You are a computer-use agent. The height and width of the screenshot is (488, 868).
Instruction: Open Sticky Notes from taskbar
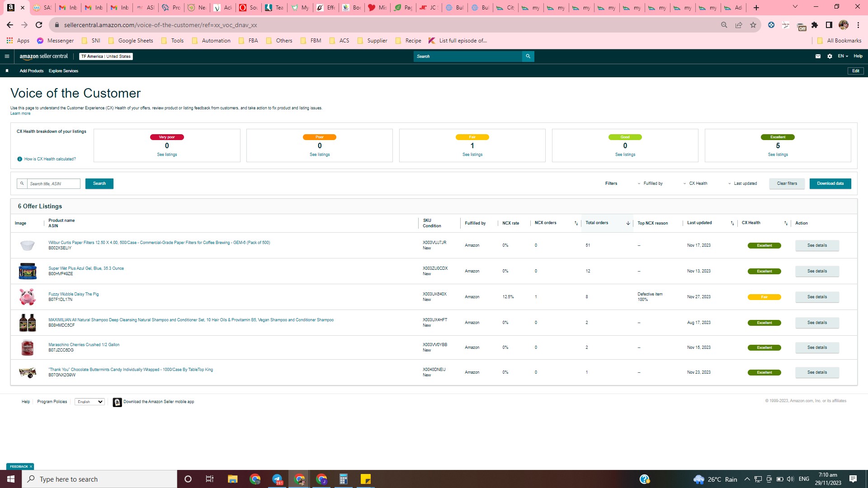click(366, 479)
